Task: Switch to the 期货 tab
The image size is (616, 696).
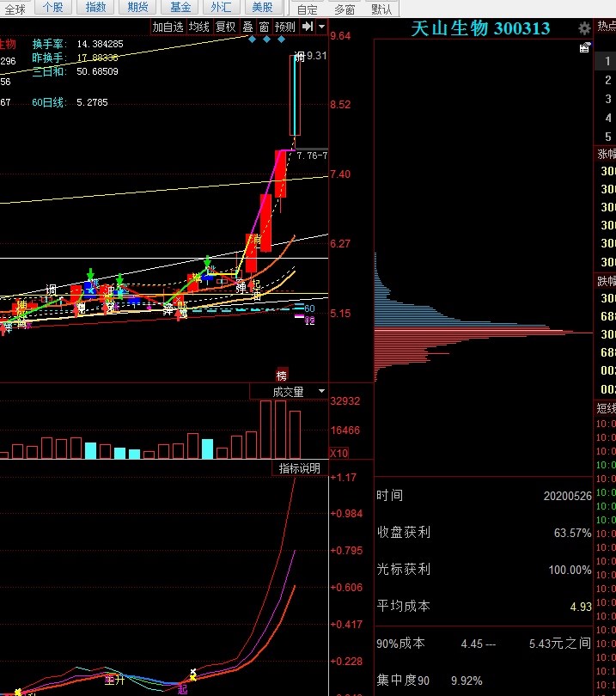Action: click(137, 8)
